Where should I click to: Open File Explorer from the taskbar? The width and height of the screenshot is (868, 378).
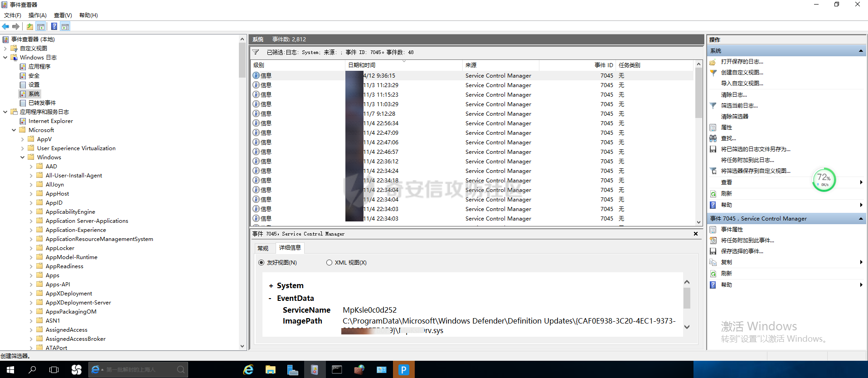271,370
